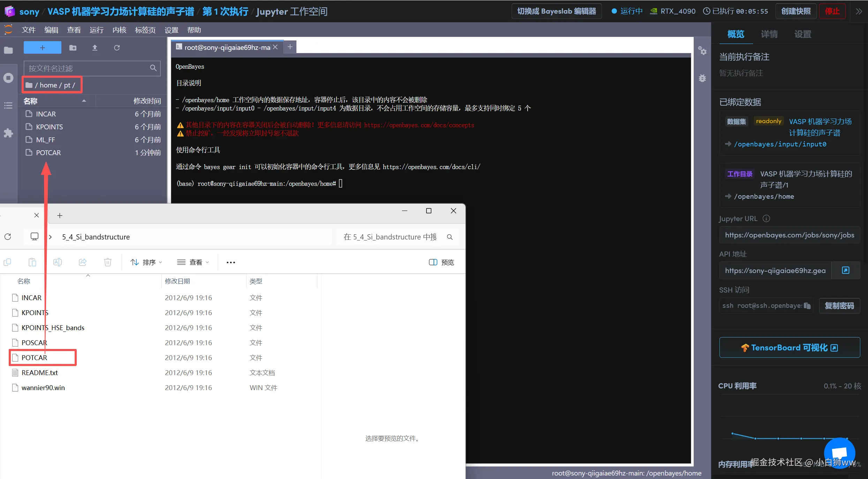
Task: Create a new folder in file browser
Action: tap(73, 48)
